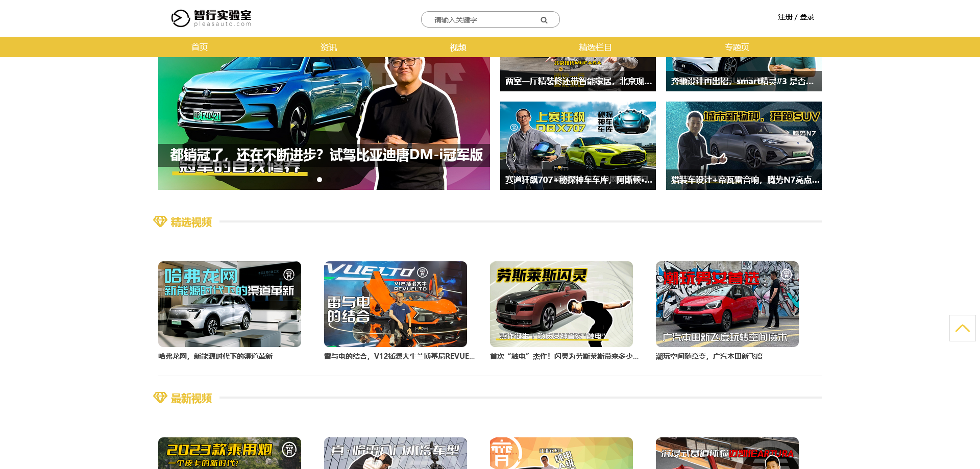Click the 注册 link
This screenshot has width=980, height=469.
tap(784, 16)
